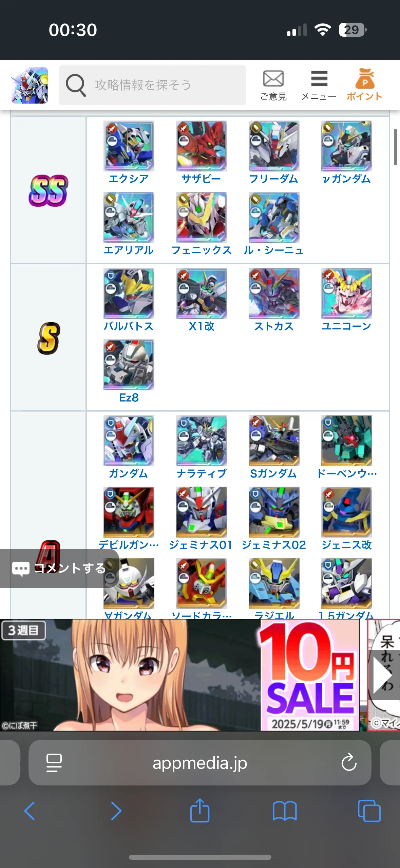The image size is (400, 868).
Task: Tap the appmedia.jp address bar
Action: (x=200, y=763)
